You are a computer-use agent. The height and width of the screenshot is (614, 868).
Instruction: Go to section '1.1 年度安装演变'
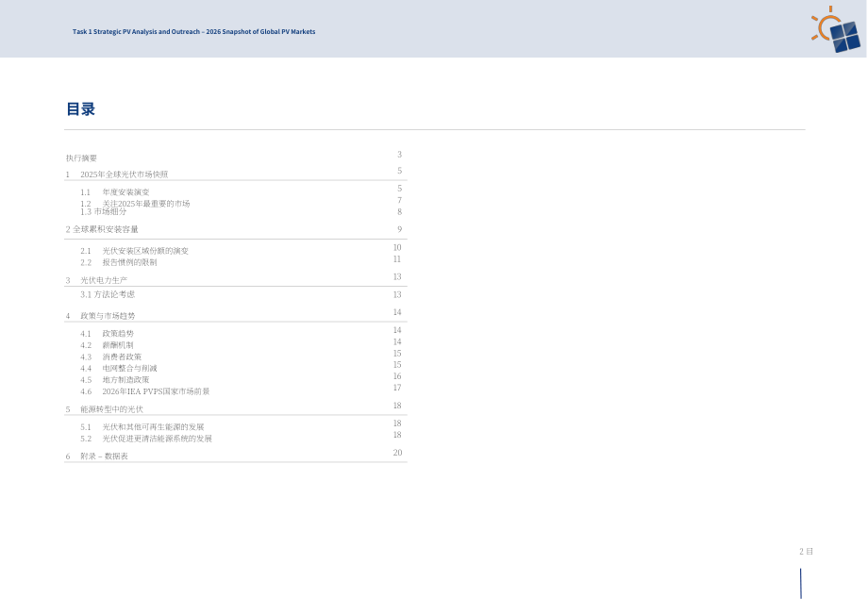(x=114, y=192)
